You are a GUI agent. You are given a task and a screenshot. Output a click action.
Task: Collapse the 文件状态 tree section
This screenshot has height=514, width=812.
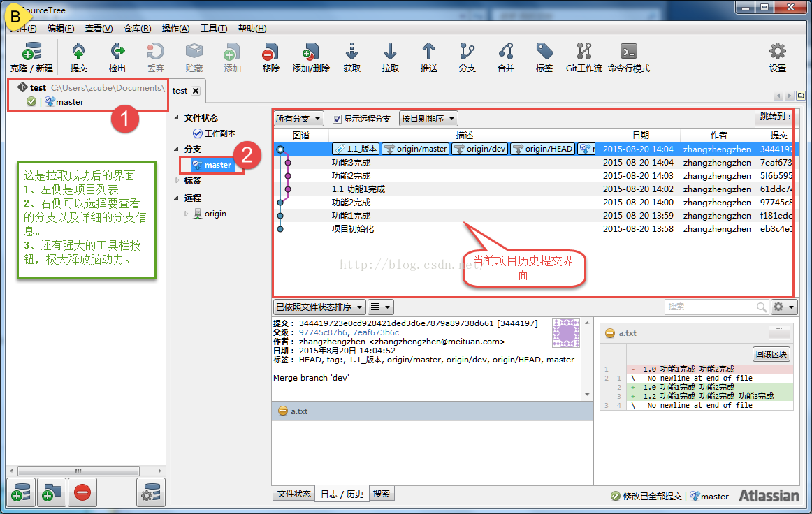(x=177, y=118)
